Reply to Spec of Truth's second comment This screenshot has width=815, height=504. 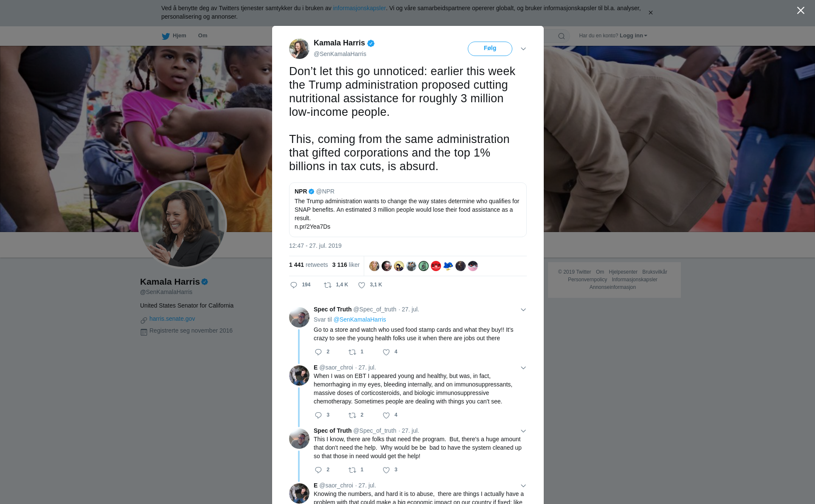tap(318, 470)
